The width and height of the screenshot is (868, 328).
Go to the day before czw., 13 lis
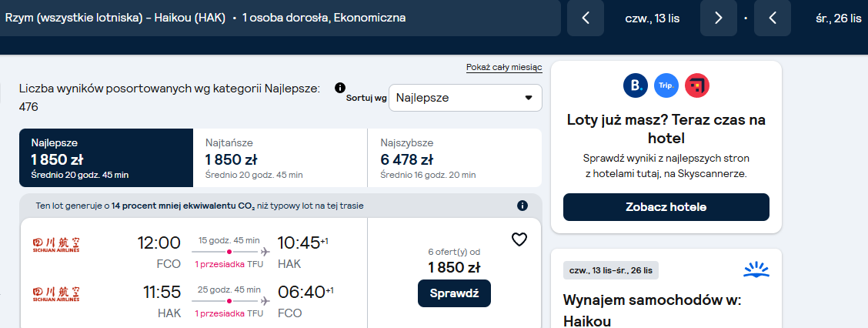point(586,18)
